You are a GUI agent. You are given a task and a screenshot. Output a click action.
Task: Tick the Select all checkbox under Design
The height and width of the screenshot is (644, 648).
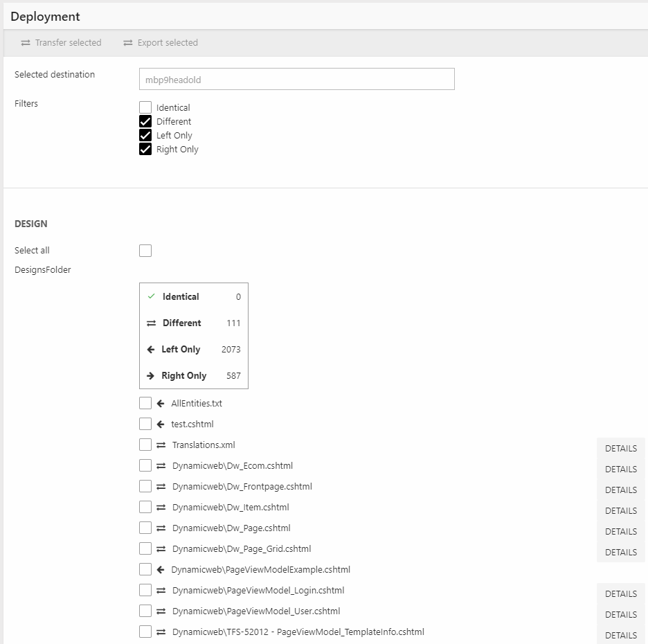[145, 251]
